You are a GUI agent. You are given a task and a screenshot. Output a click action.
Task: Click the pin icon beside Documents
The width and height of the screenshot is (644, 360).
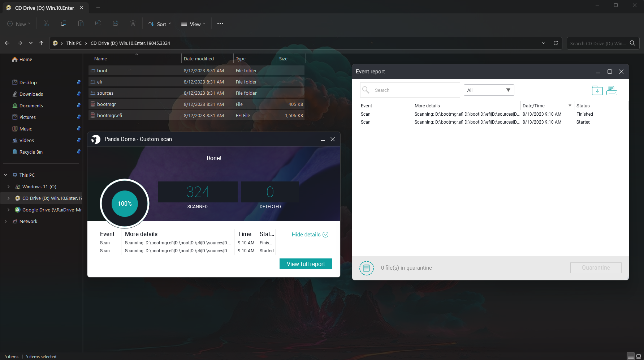(79, 106)
